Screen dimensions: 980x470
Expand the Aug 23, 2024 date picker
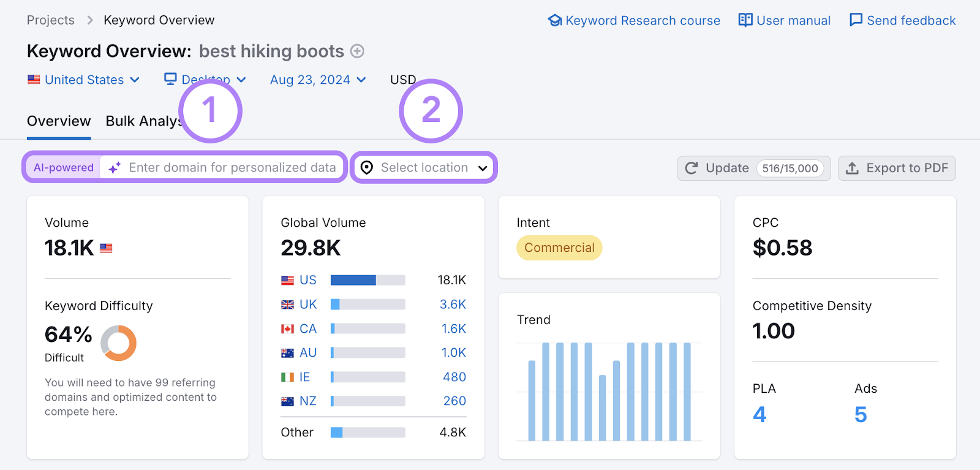click(318, 80)
